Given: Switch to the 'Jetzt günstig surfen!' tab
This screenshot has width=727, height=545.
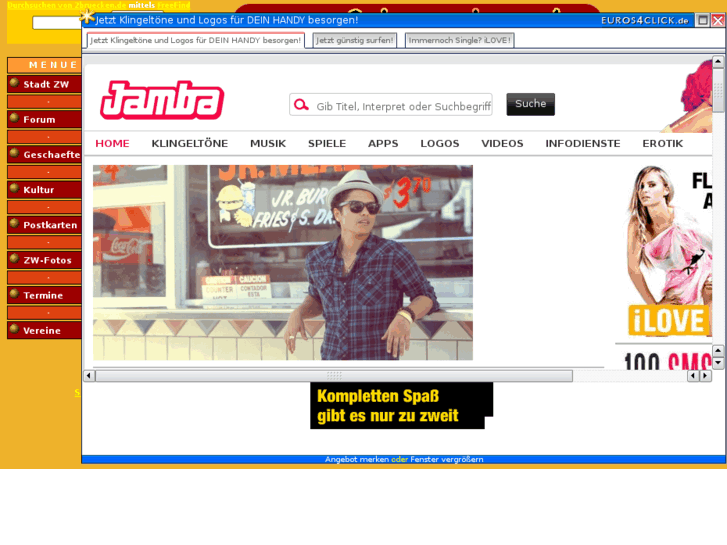Looking at the screenshot, I should (x=355, y=40).
